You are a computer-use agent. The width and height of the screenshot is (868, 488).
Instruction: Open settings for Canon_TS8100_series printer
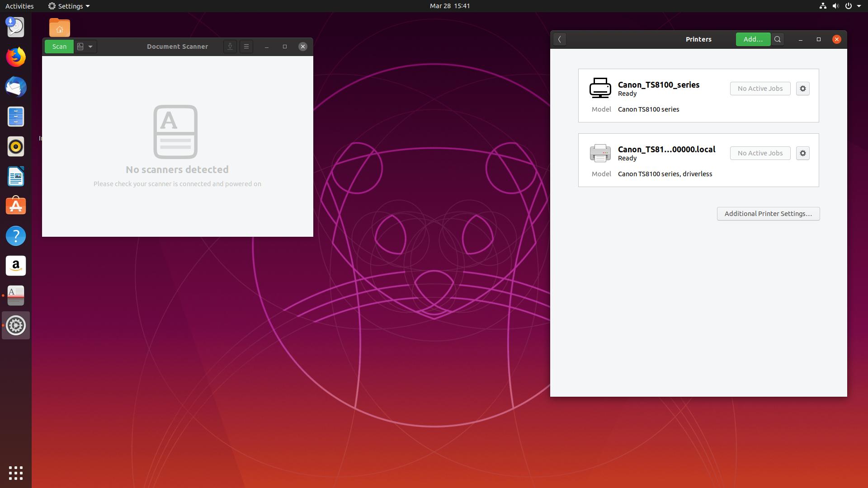802,88
